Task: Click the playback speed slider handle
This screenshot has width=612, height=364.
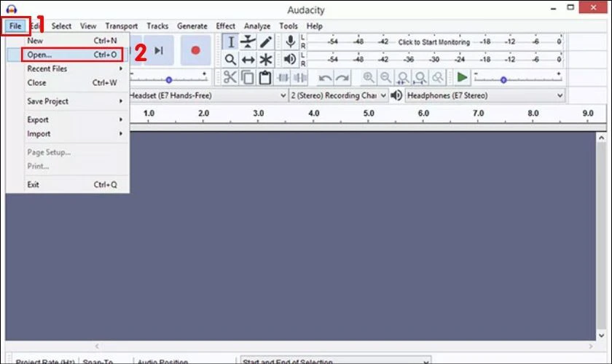Action: tap(503, 80)
